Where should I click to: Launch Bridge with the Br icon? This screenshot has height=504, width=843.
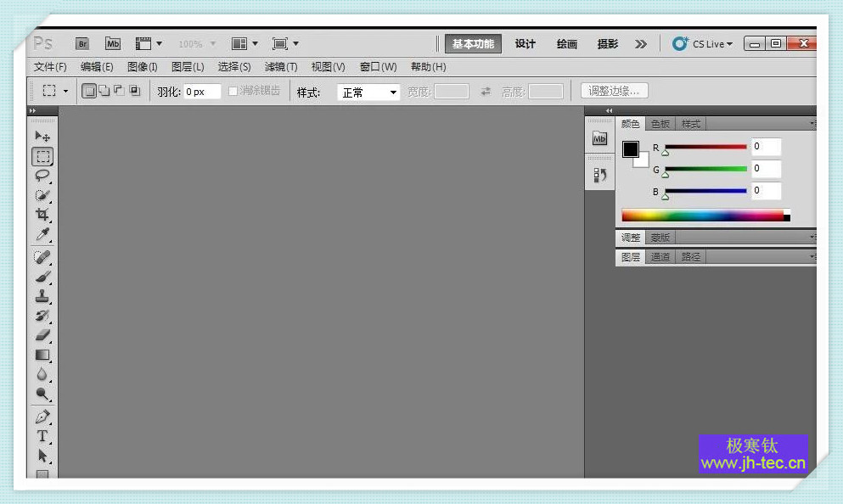pyautogui.click(x=82, y=43)
